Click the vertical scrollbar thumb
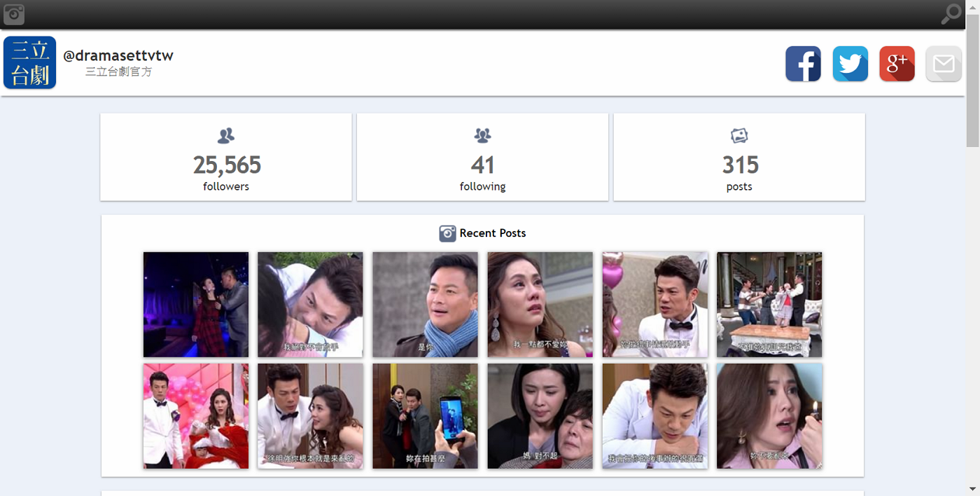980x496 pixels. pos(973,81)
